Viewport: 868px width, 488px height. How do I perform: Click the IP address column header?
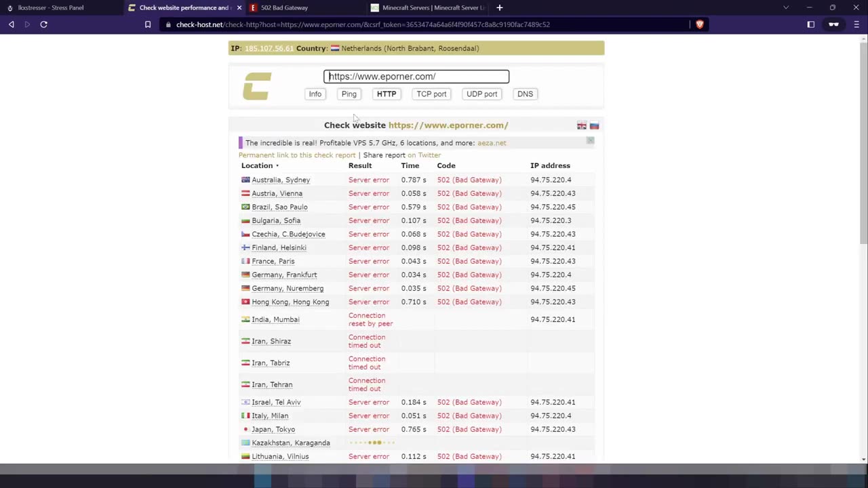[550, 165]
